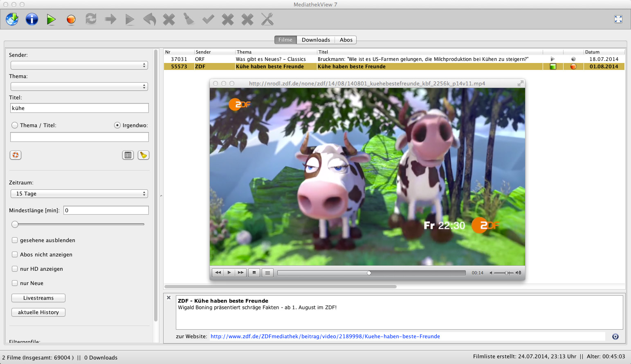This screenshot has height=364, width=631.
Task: Click the grey undo arrow toolbar icon
Action: pos(149,19)
